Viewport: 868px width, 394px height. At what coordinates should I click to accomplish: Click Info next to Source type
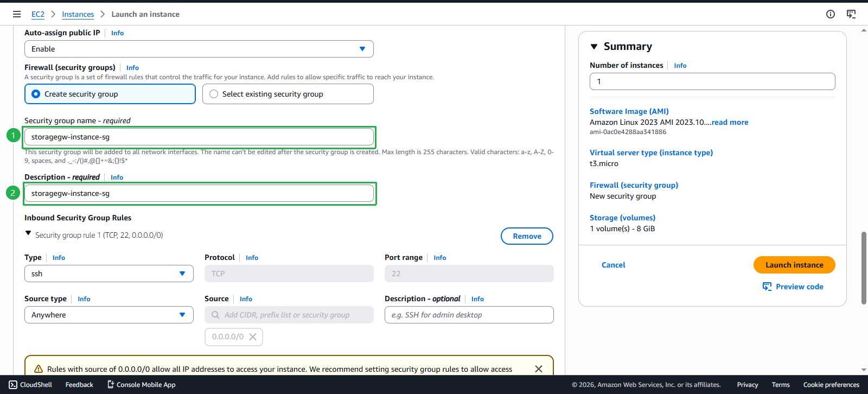[84, 299]
